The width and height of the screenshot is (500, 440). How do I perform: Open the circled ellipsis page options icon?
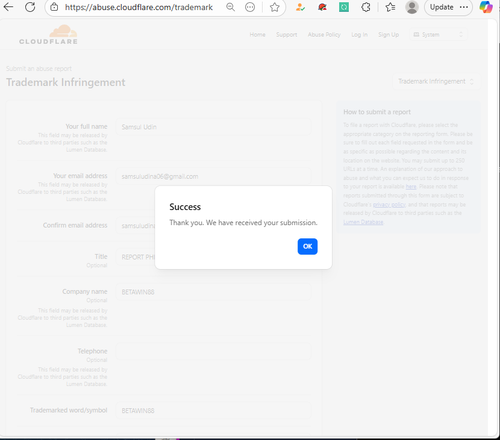pos(250,7)
